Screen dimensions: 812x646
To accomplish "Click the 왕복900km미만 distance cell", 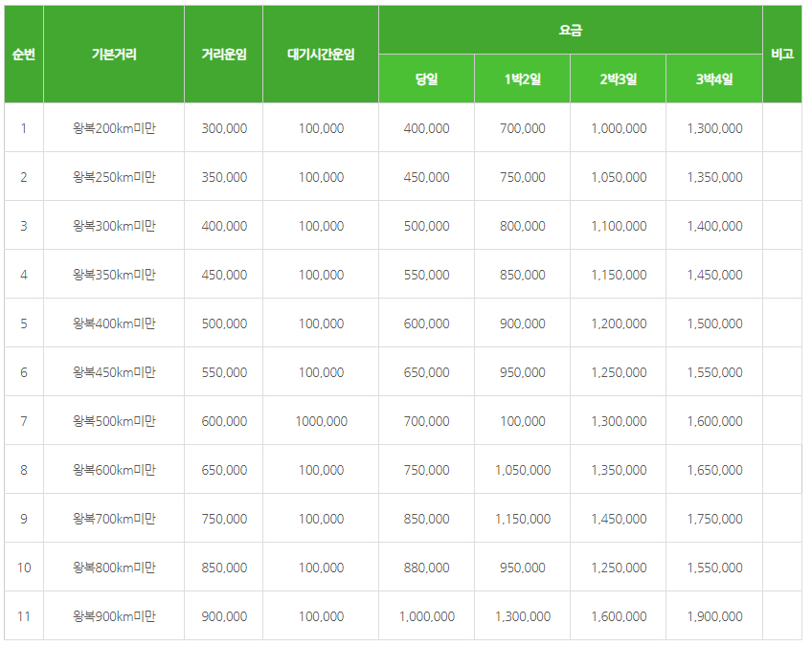I will (114, 616).
